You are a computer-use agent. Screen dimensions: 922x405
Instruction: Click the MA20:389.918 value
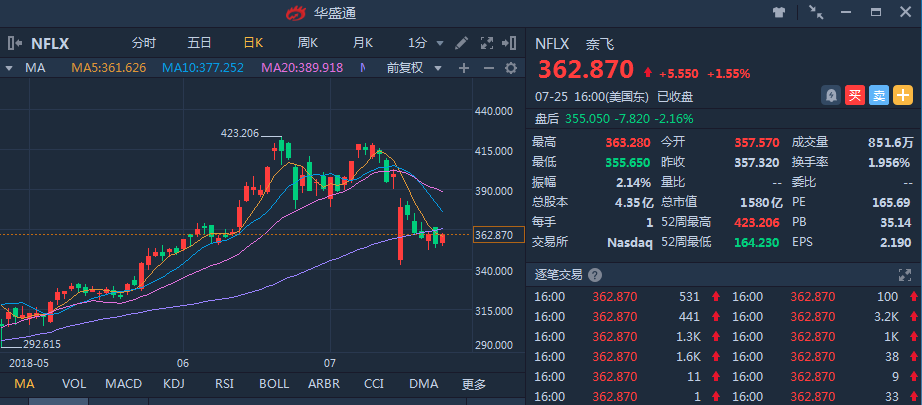tap(302, 68)
